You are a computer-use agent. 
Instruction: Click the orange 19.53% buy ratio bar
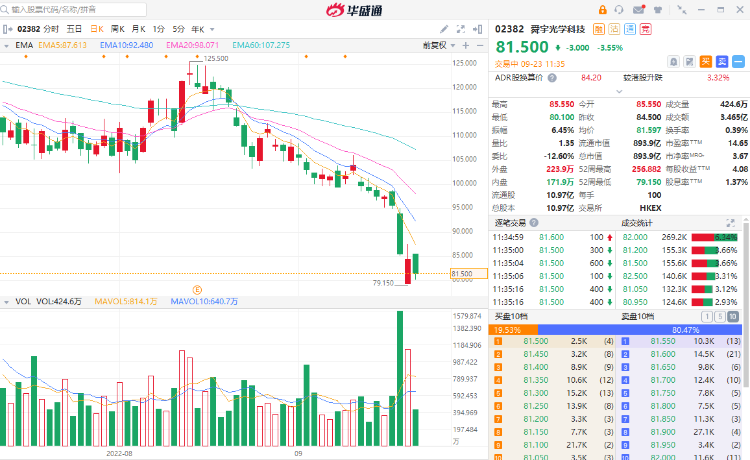point(513,330)
